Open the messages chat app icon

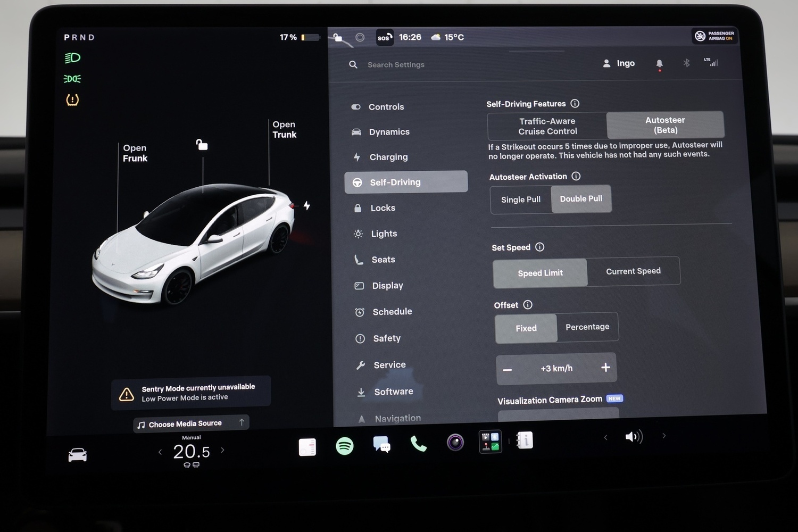[x=382, y=445]
